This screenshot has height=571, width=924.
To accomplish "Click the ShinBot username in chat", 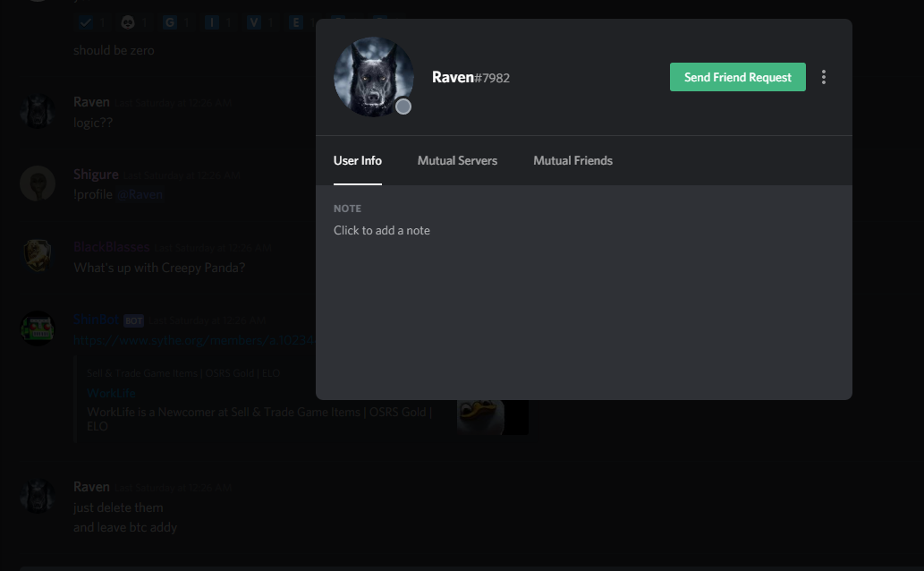I will 96,320.
